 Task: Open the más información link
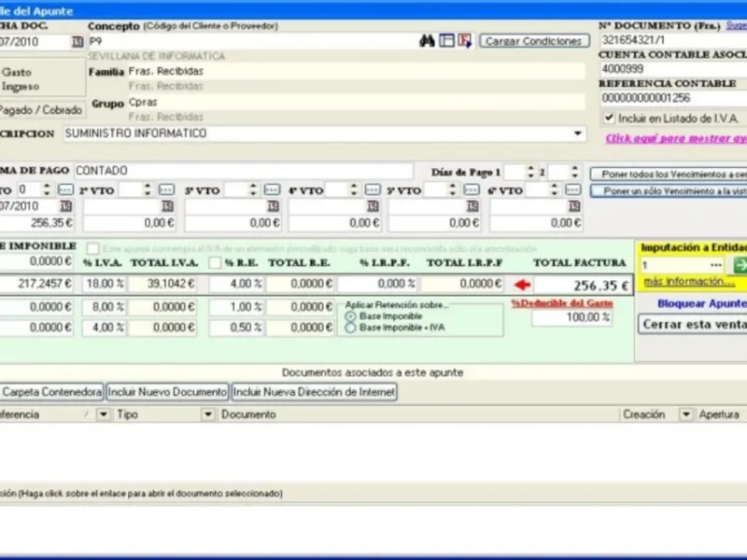pos(688,281)
